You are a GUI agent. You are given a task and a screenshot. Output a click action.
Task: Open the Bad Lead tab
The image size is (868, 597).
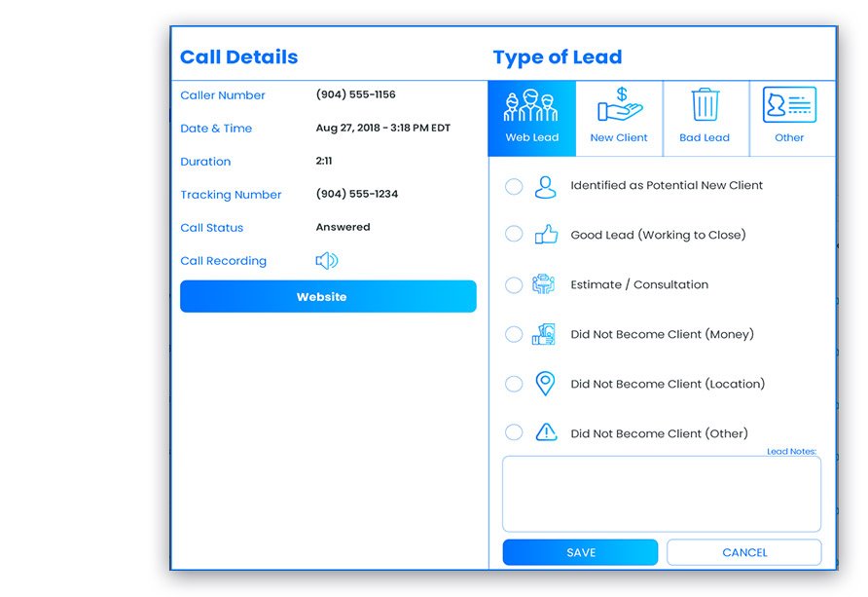tap(705, 117)
